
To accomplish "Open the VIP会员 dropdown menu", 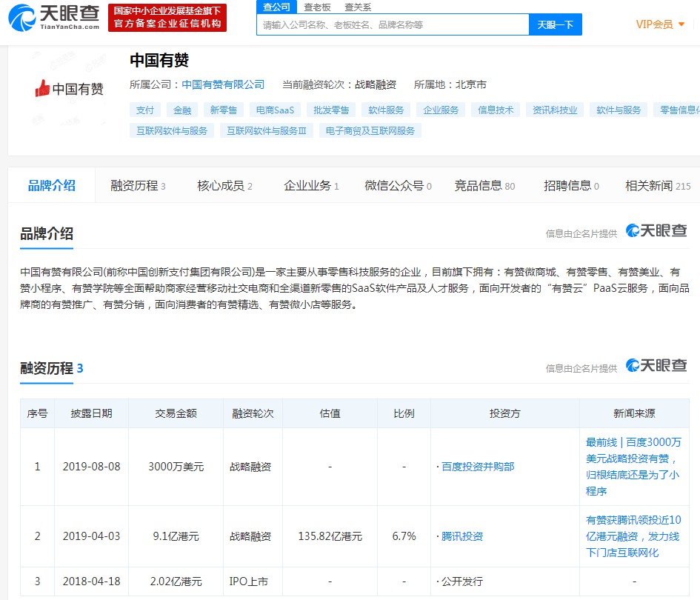I will [660, 24].
